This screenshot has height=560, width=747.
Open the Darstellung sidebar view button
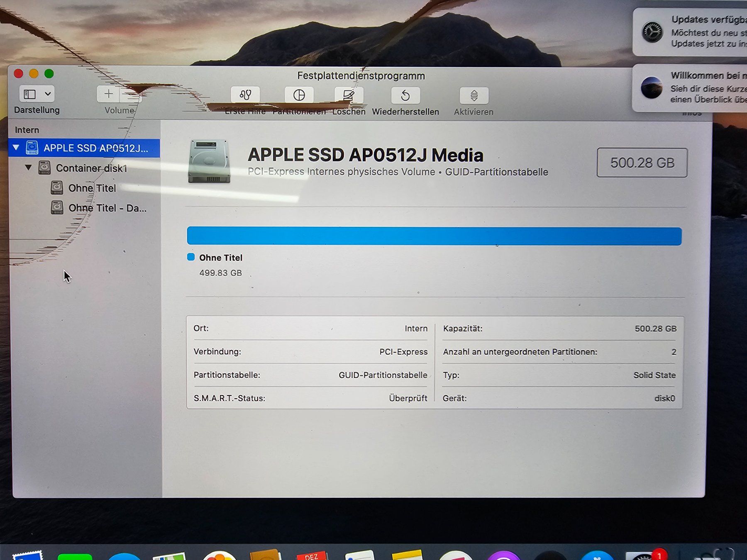pyautogui.click(x=30, y=94)
